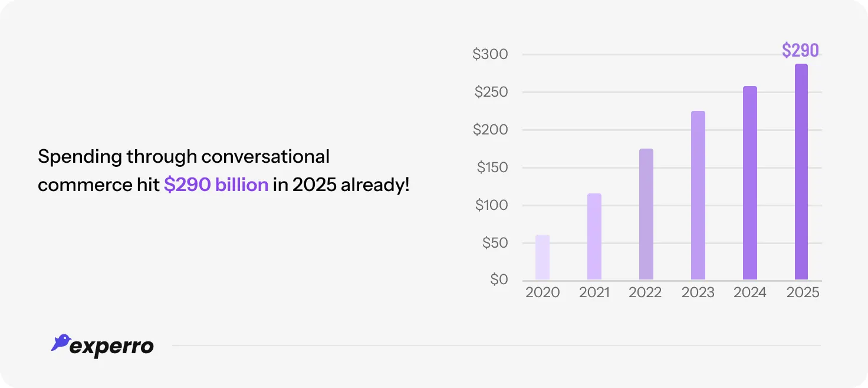868x388 pixels.
Task: Click the highlighted $290 billion text
Action: coord(216,185)
